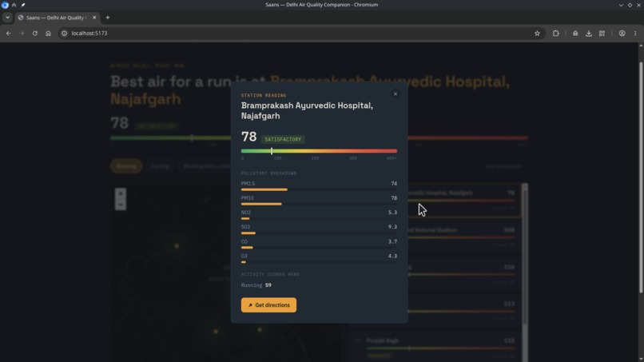The image size is (644, 362).
Task: Focus the localhost:5173 address bar
Action: [x=302, y=34]
